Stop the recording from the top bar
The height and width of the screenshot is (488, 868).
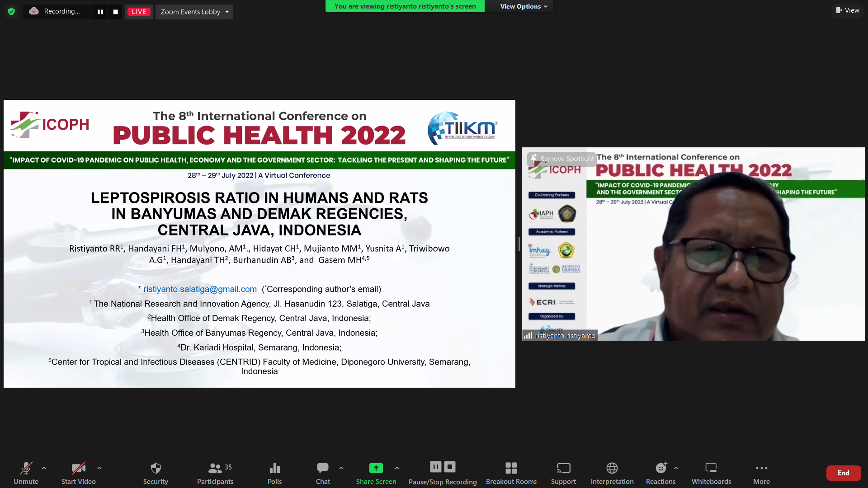pos(115,12)
